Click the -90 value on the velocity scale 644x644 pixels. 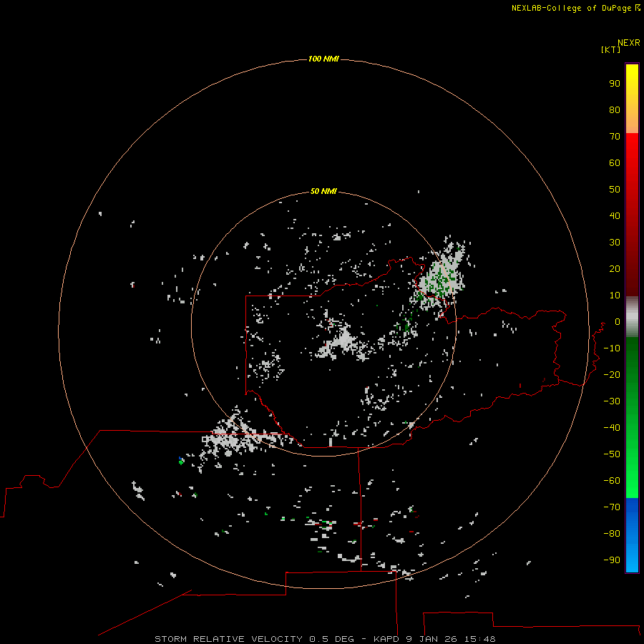coord(612,560)
